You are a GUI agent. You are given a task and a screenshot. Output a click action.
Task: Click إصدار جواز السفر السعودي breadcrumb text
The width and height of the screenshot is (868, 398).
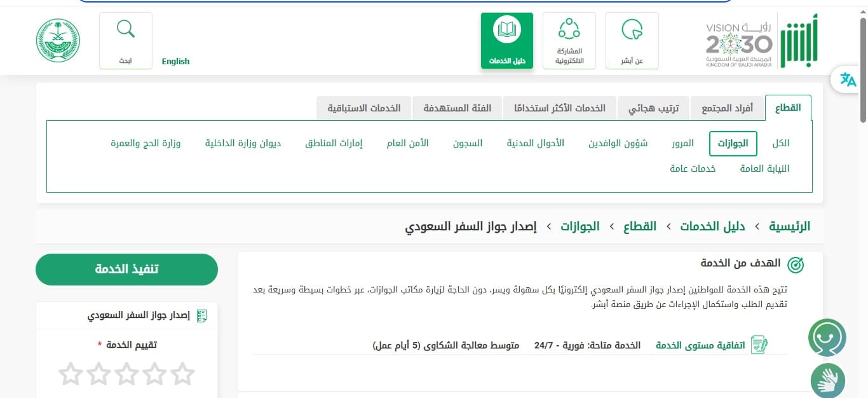471,226
